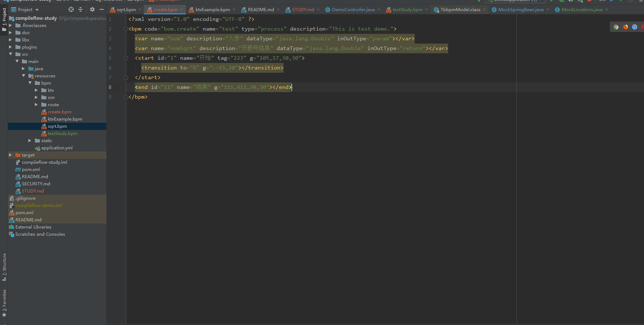Click line number 8 in the gutter
Image resolution: width=644 pixels, height=325 pixels.
110,87
